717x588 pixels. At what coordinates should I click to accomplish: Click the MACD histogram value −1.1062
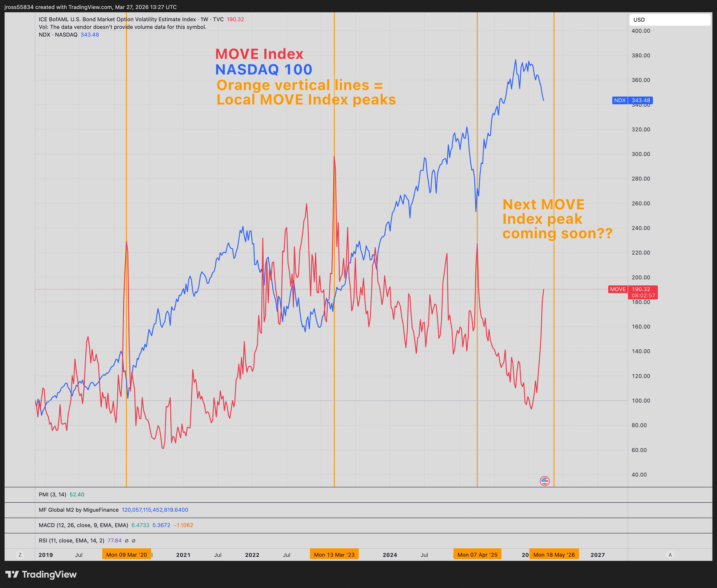[183, 525]
